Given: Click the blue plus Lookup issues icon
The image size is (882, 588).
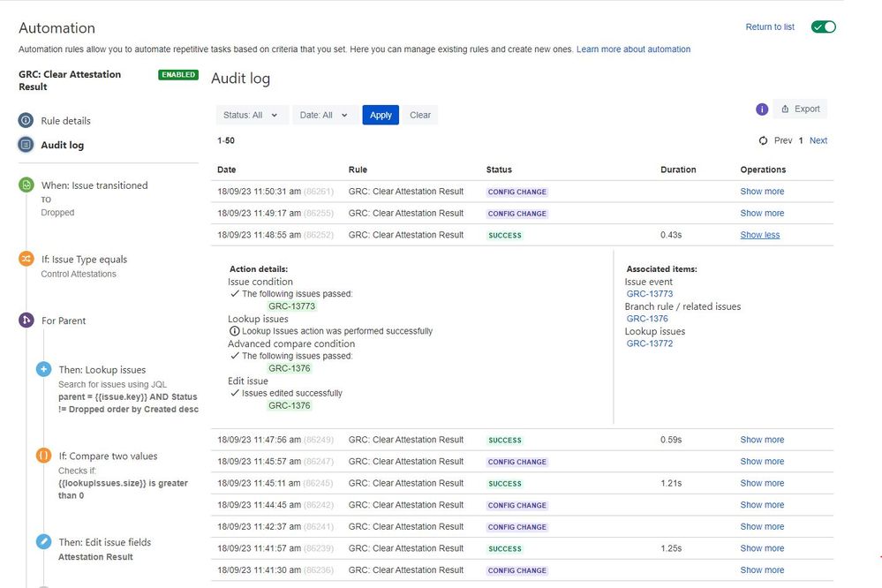Looking at the screenshot, I should coord(44,369).
